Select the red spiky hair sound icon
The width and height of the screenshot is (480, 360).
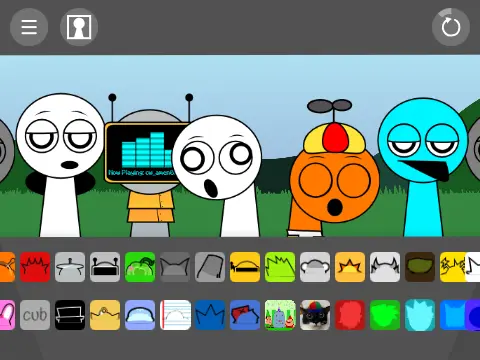(35, 267)
